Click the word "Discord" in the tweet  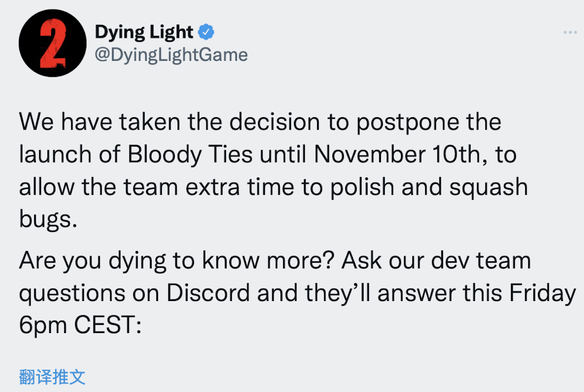tap(208, 293)
